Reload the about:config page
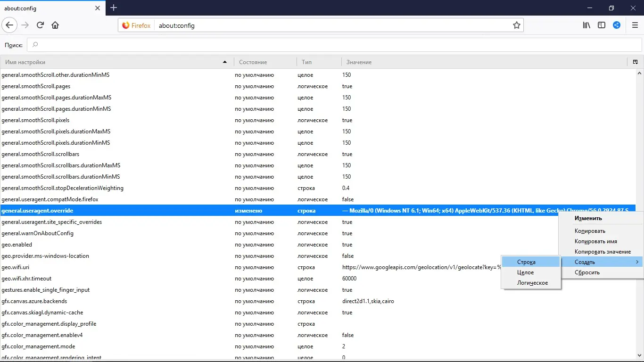 pyautogui.click(x=40, y=25)
